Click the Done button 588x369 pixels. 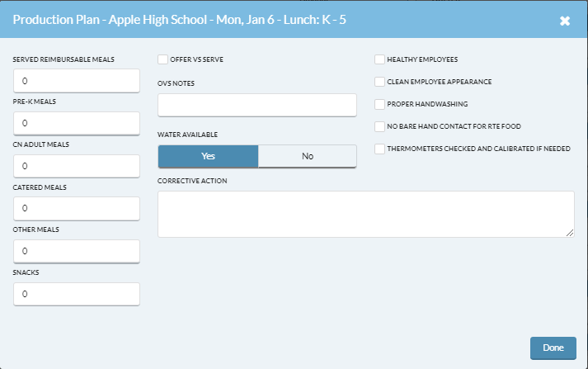click(x=553, y=348)
